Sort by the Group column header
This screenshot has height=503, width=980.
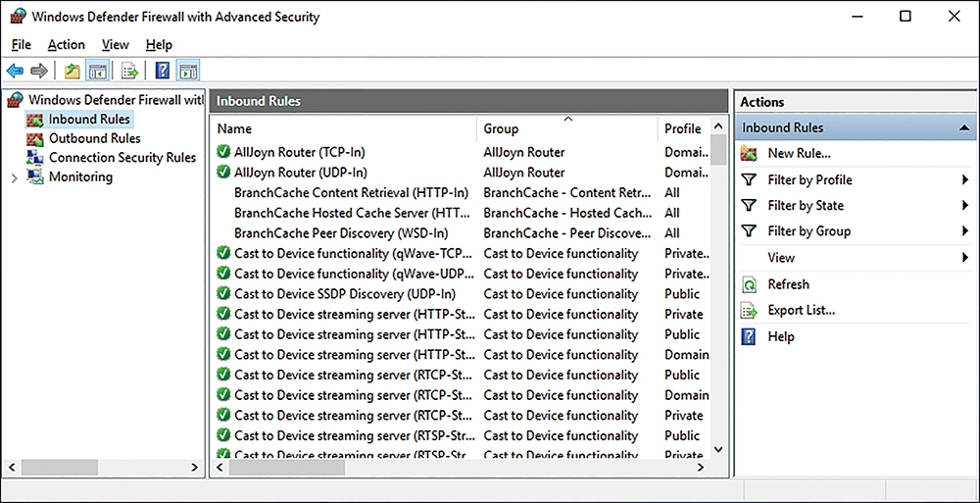point(566,128)
